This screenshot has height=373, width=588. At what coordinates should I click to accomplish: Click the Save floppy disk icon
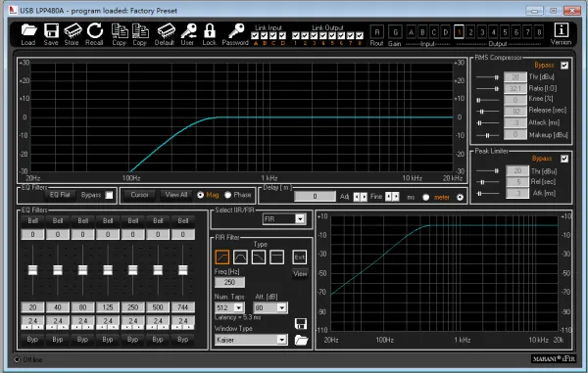pos(51,30)
